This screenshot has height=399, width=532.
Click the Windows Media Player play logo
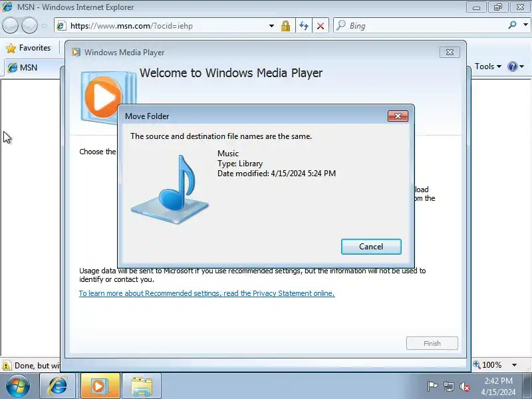(103, 97)
